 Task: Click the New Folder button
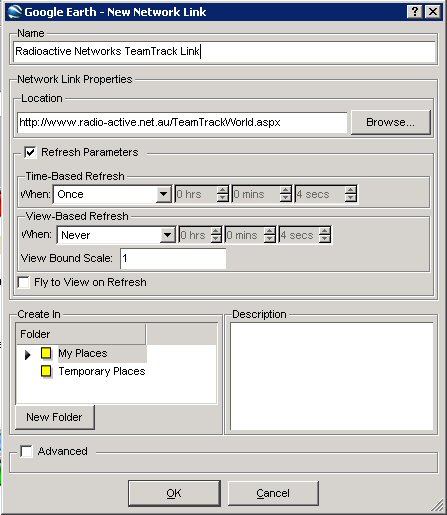coord(55,417)
